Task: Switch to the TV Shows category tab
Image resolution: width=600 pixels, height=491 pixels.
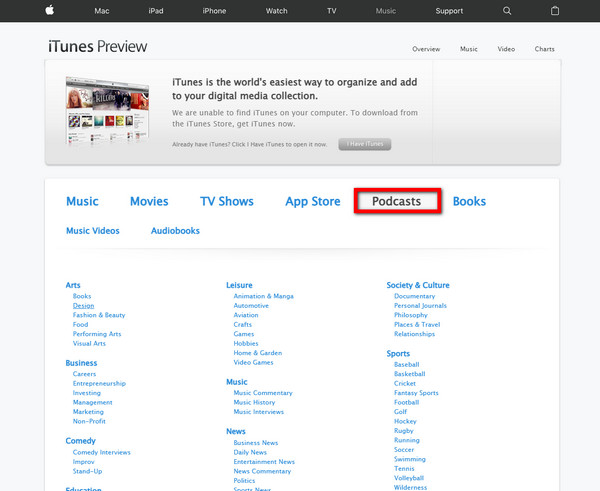Action: (227, 201)
